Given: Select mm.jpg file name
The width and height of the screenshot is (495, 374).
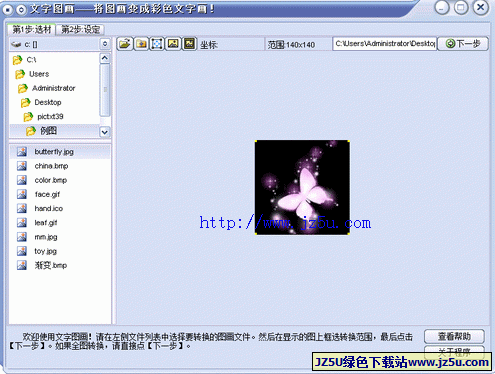Looking at the screenshot, I should (x=46, y=237).
